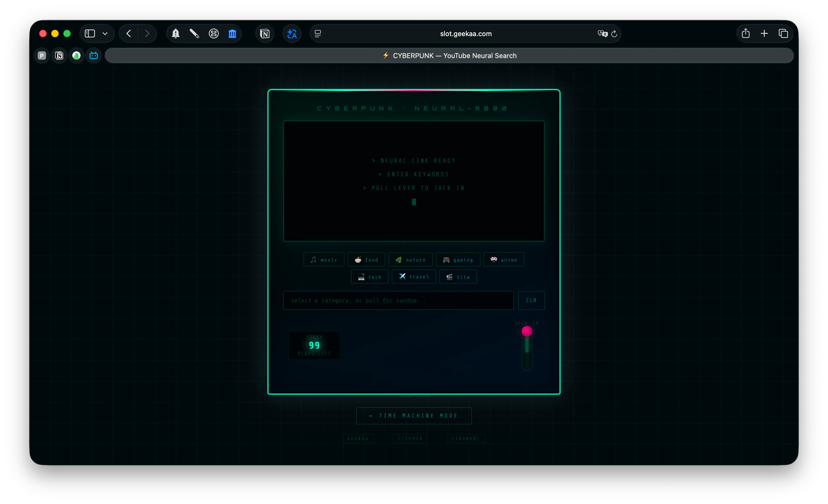Open the Notion web clipper extension

[265, 33]
